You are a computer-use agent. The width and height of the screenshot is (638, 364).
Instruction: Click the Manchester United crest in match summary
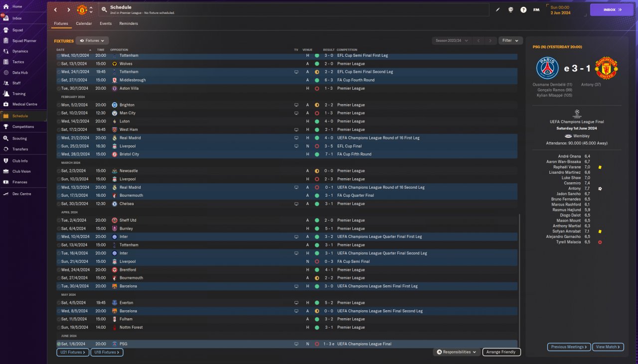pyautogui.click(x=607, y=69)
